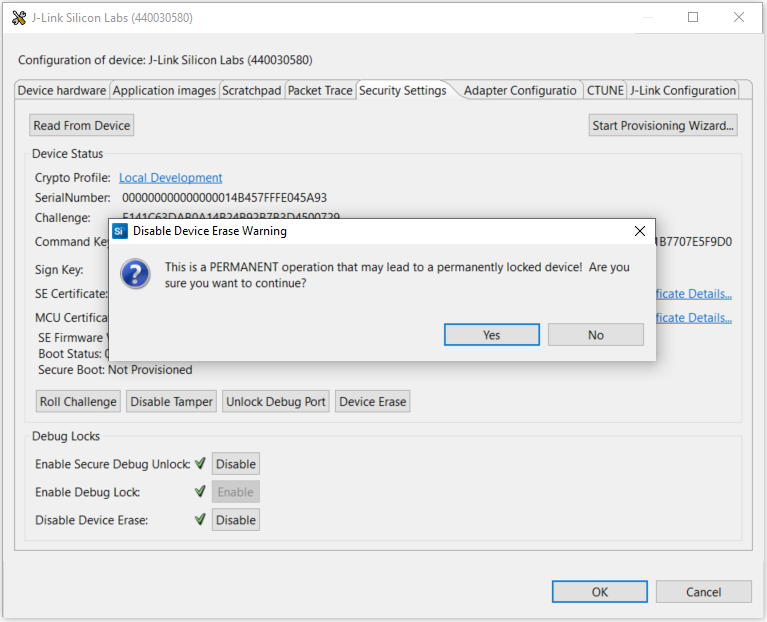The width and height of the screenshot is (767, 622).
Task: Click Yes in the erase warning dialog
Action: click(x=491, y=335)
